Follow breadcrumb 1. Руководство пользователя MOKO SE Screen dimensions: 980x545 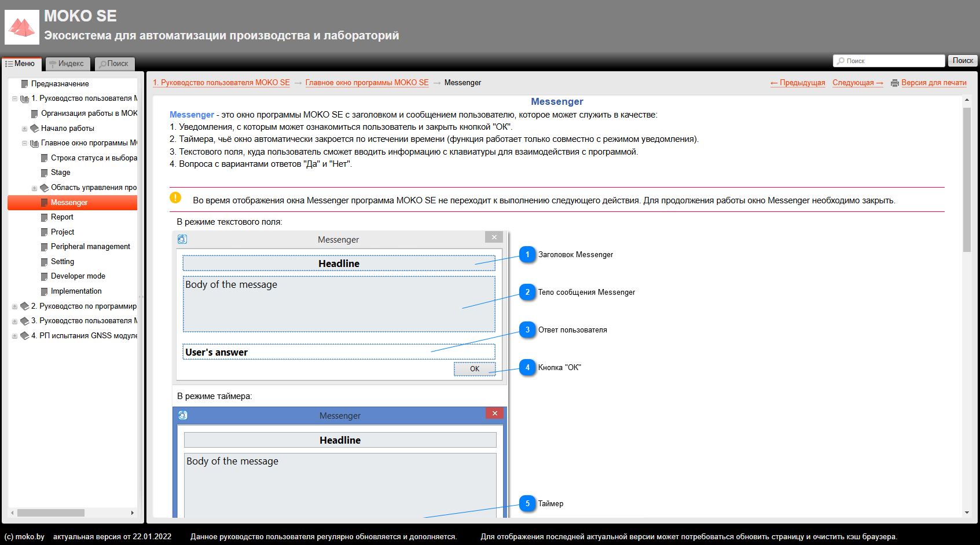pos(221,83)
